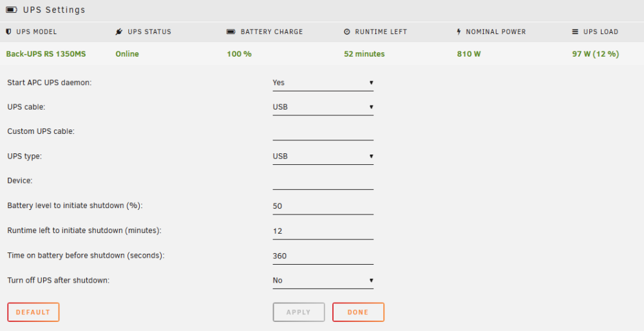Click the time on battery field showing 360
This screenshot has width=644, height=331.
click(x=323, y=256)
